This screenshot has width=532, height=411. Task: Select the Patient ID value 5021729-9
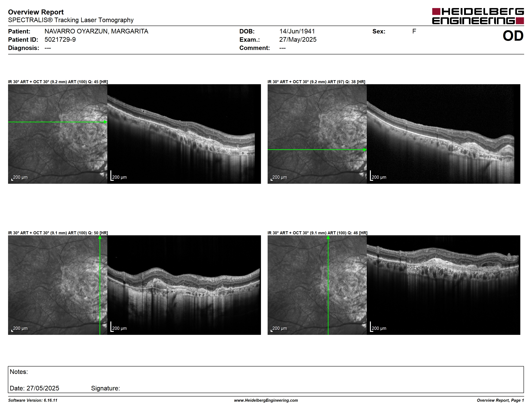(x=60, y=39)
